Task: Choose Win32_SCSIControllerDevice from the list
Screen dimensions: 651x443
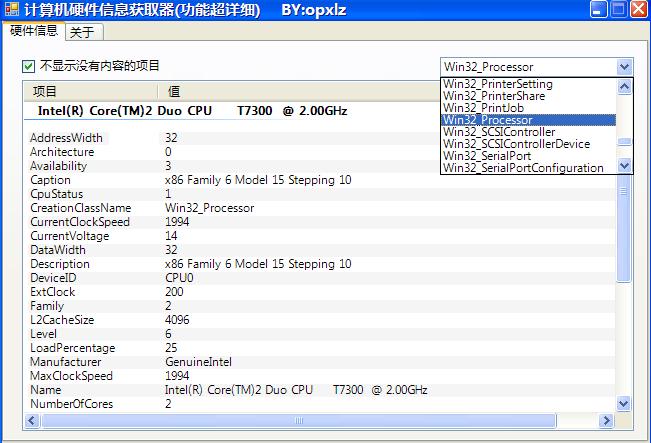Action: coord(528,144)
